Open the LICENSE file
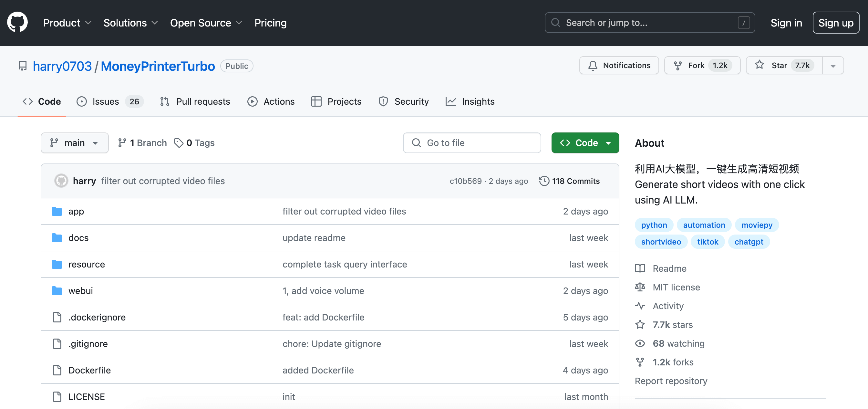Viewport: 868px width, 409px height. [x=87, y=396]
